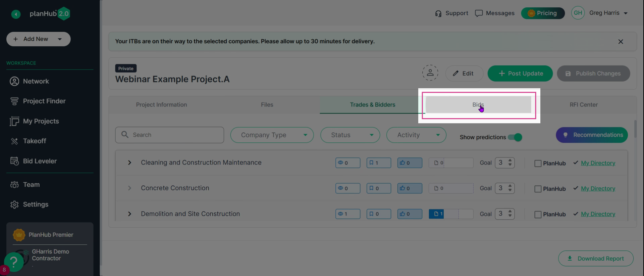
Task: Open Network in sidebar
Action: (x=29, y=81)
